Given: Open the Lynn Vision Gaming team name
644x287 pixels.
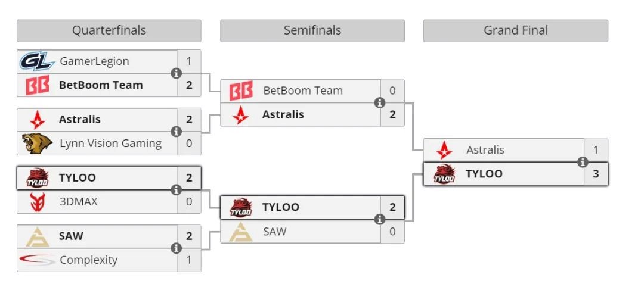Looking at the screenshot, I should pos(110,143).
